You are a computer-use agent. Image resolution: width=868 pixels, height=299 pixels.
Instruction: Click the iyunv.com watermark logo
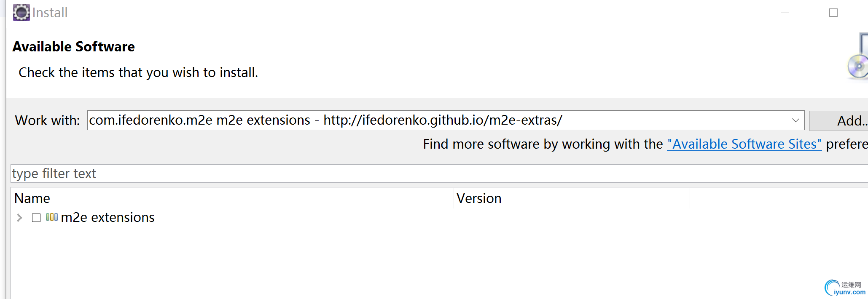click(845, 288)
